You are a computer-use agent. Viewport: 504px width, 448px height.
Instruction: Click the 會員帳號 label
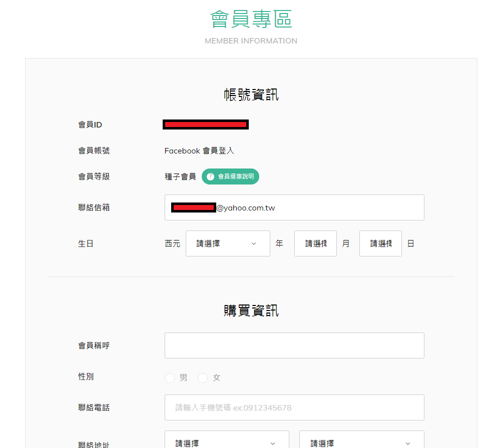click(x=94, y=150)
